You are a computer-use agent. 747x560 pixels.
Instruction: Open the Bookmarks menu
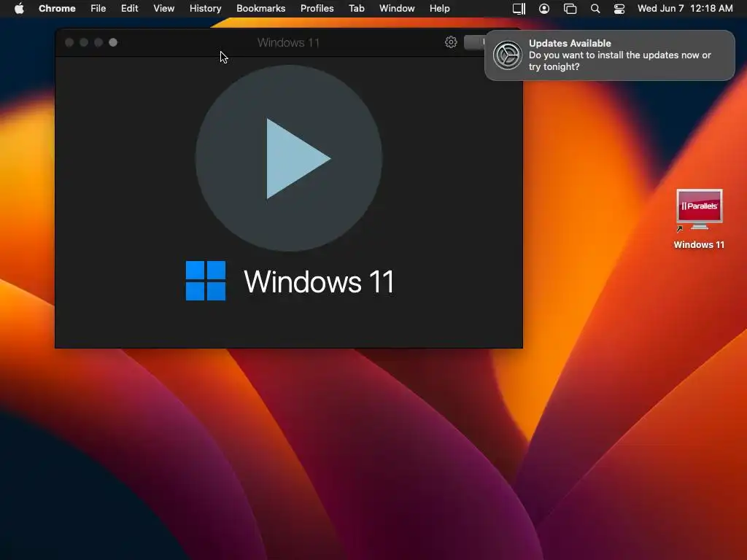[260, 8]
